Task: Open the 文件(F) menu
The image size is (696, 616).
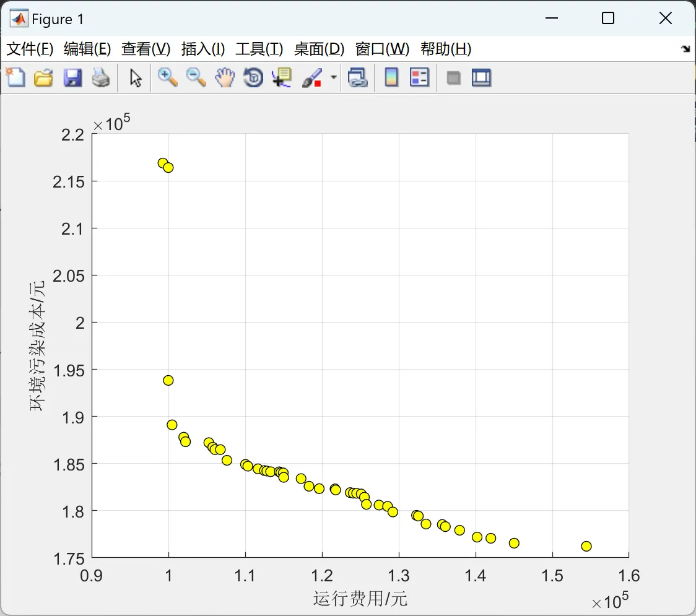Action: click(x=30, y=49)
